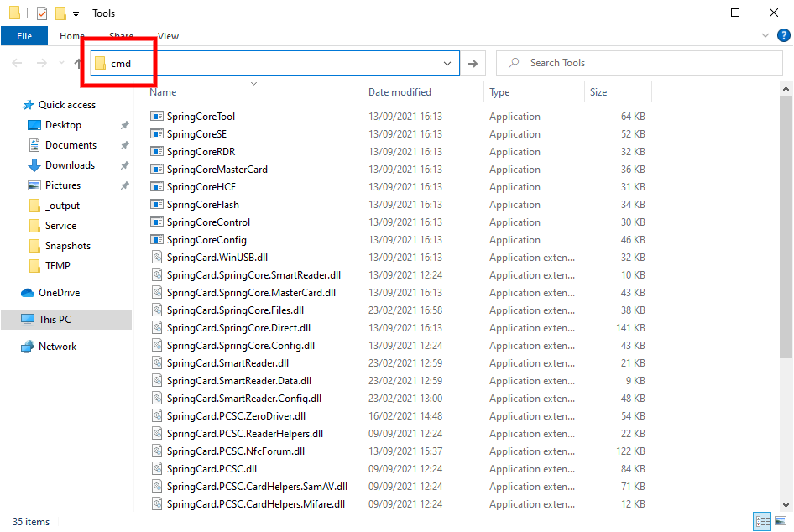Select SpringCard.SpringCore.Config.dll file name
The width and height of the screenshot is (794, 532).
pyautogui.click(x=241, y=346)
